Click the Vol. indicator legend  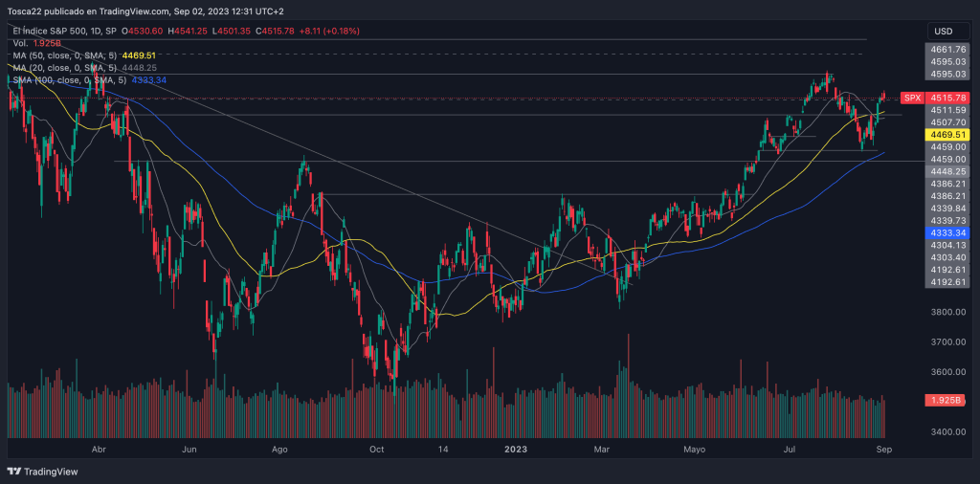(x=20, y=43)
